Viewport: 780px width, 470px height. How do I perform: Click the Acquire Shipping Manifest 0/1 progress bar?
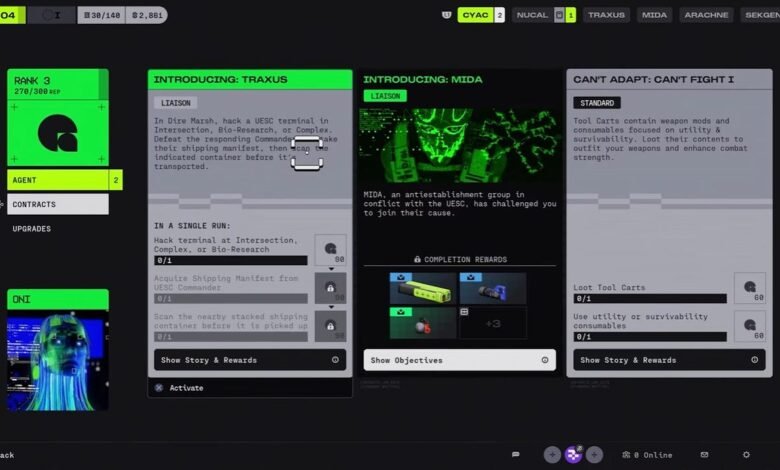tap(231, 298)
